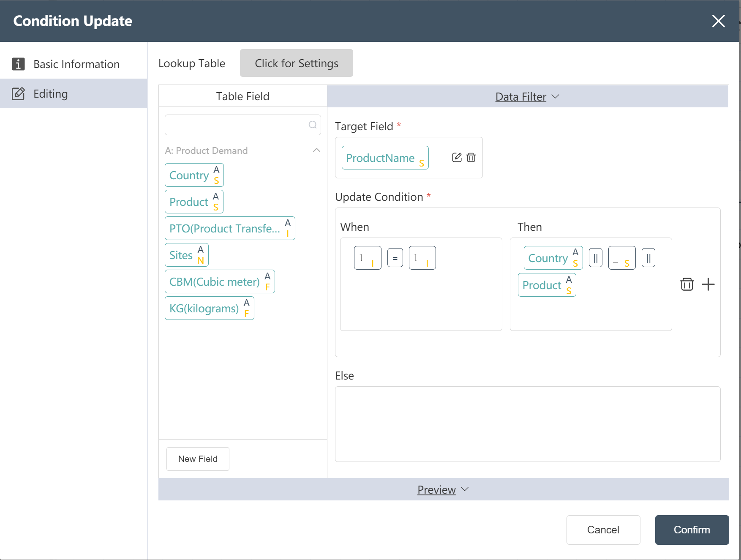Screen dimensions: 741x560
Task: Delete the ProductName target field with trash icon
Action: click(x=471, y=158)
